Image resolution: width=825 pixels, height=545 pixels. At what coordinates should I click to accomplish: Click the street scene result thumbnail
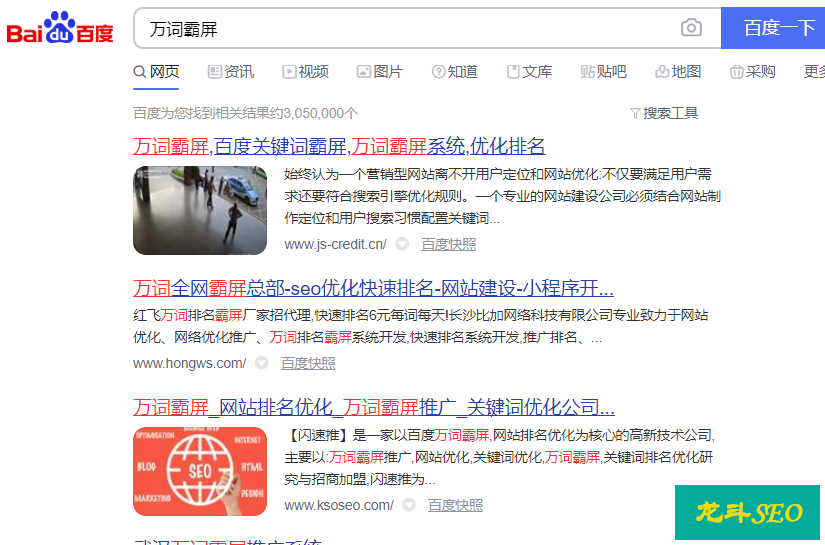click(x=200, y=210)
